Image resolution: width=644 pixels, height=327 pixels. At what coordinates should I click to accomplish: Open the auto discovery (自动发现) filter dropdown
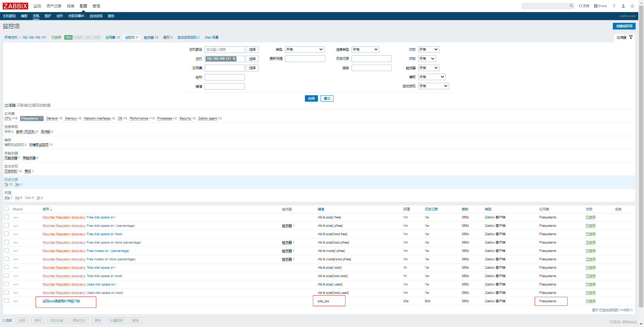click(x=434, y=86)
